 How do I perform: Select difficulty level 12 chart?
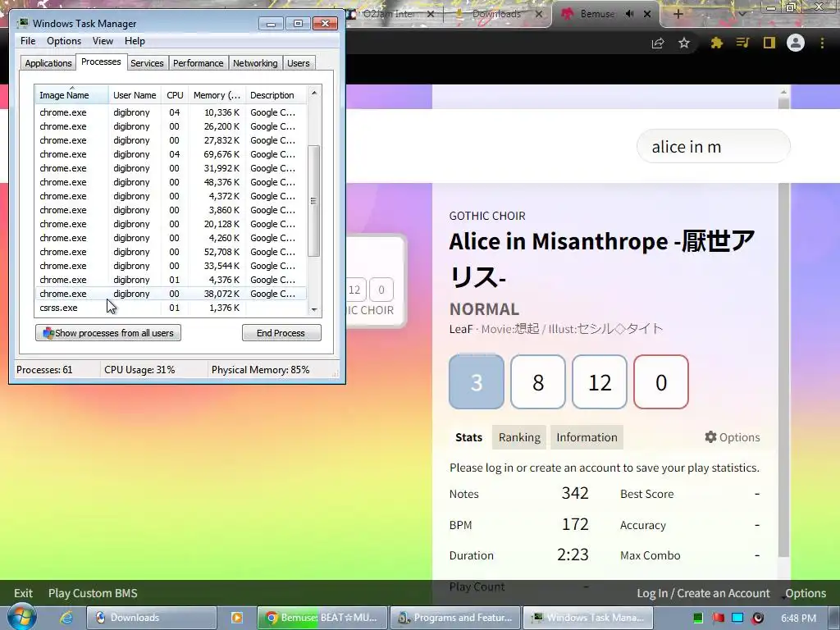(600, 382)
